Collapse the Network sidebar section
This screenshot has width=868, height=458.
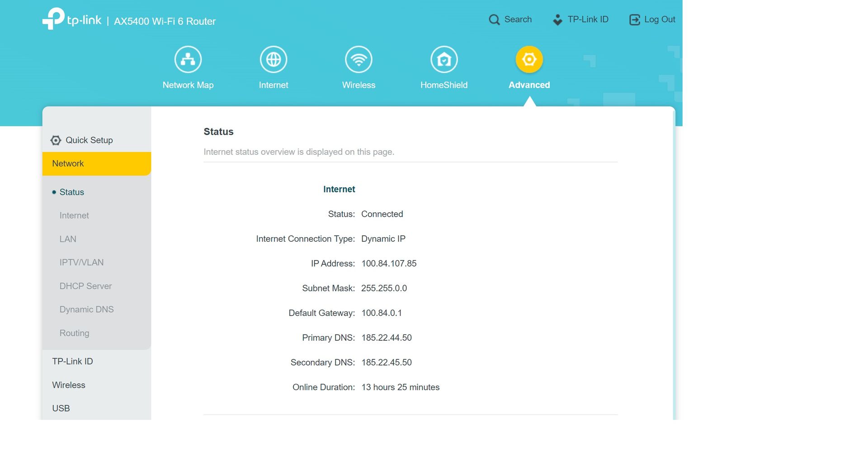(97, 164)
